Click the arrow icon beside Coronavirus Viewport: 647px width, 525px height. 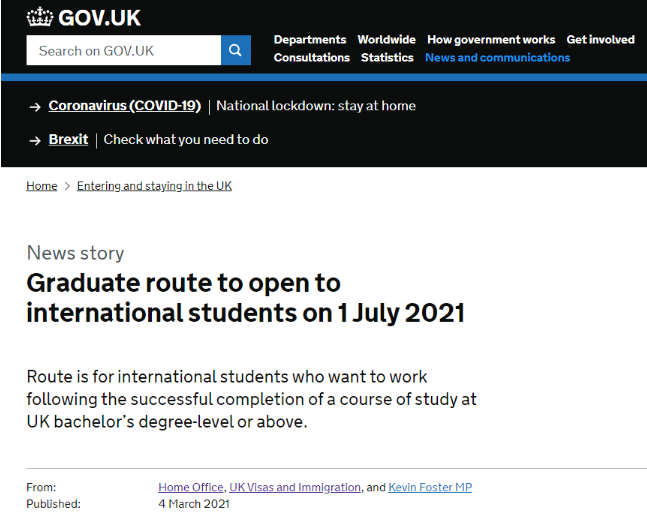pos(35,107)
